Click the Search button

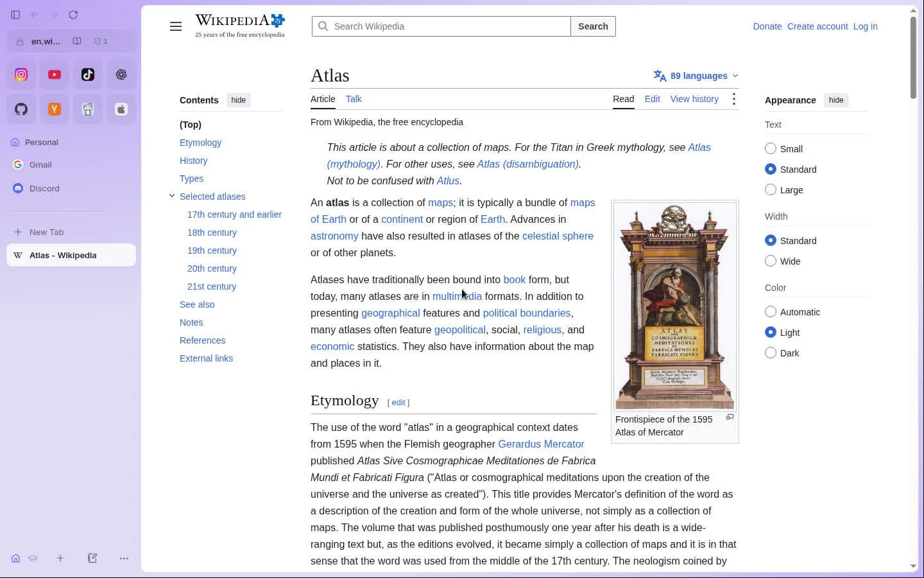coord(593,26)
